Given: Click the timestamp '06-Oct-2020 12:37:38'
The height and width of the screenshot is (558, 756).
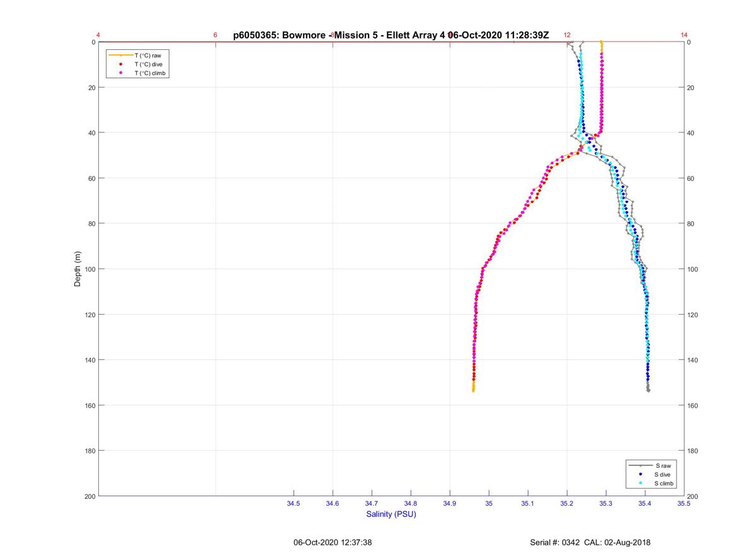Looking at the screenshot, I should tap(333, 542).
